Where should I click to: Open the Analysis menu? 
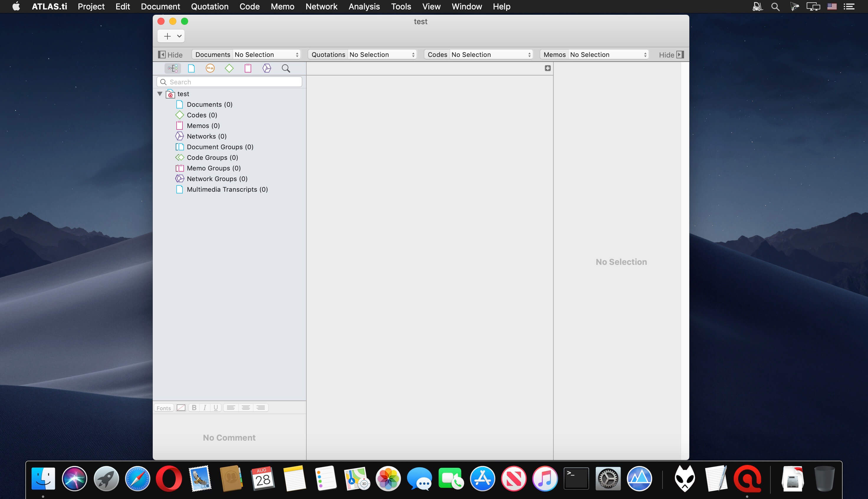point(364,6)
